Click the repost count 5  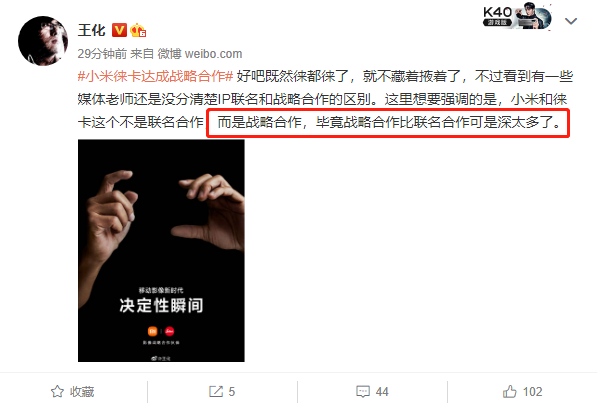pyautogui.click(x=231, y=392)
